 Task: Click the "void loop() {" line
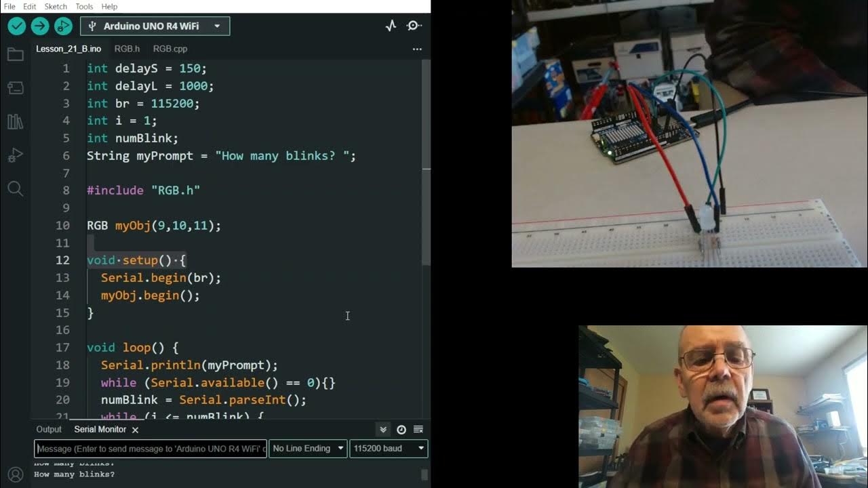point(132,348)
